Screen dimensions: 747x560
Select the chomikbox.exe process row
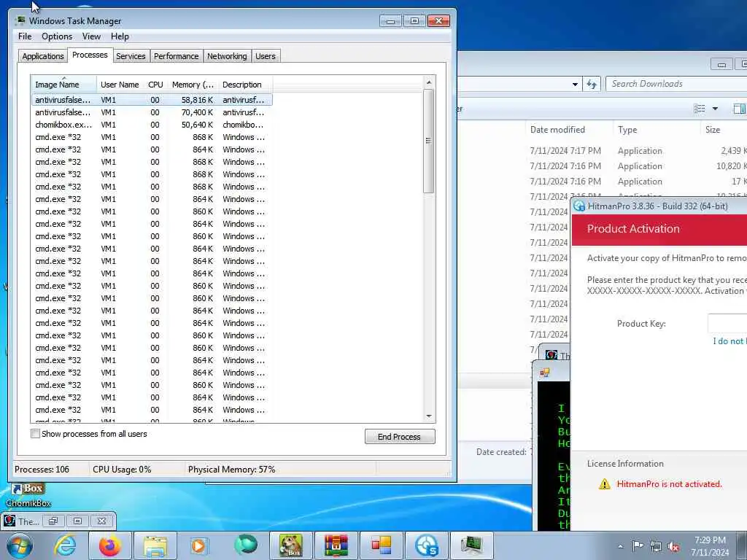click(152, 125)
